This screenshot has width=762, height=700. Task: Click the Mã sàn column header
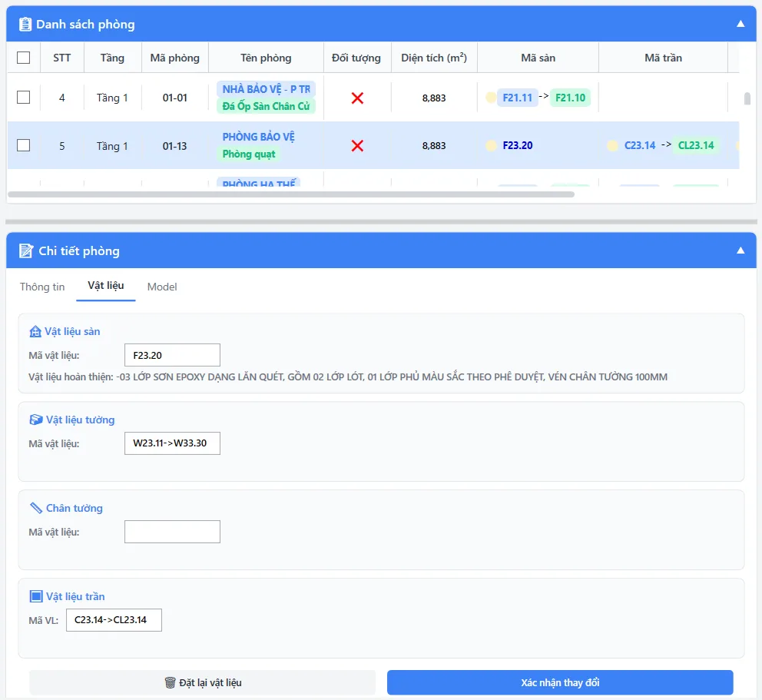538,58
